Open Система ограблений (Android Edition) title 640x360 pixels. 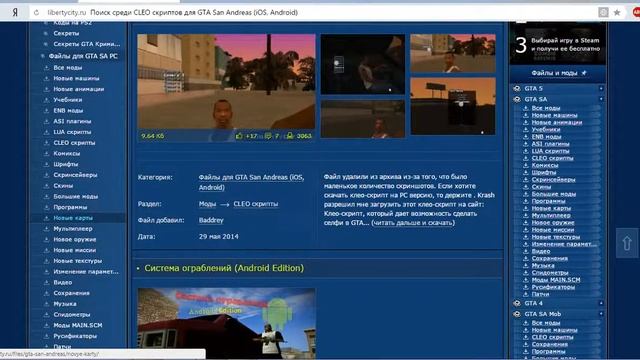(x=224, y=268)
